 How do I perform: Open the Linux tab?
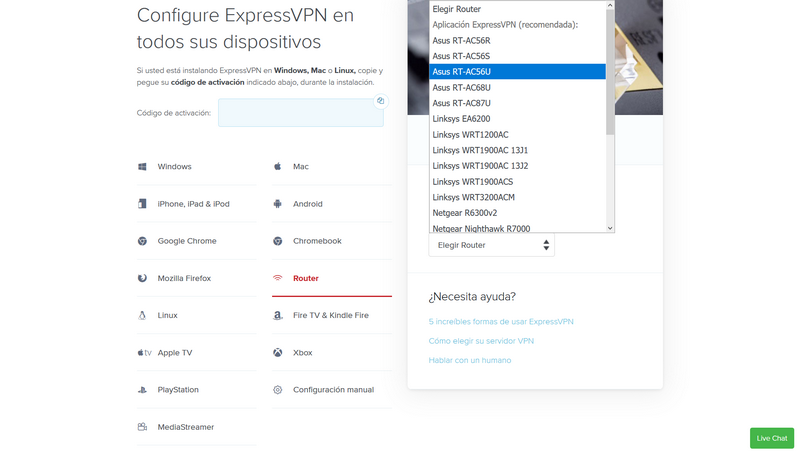tap(196, 315)
